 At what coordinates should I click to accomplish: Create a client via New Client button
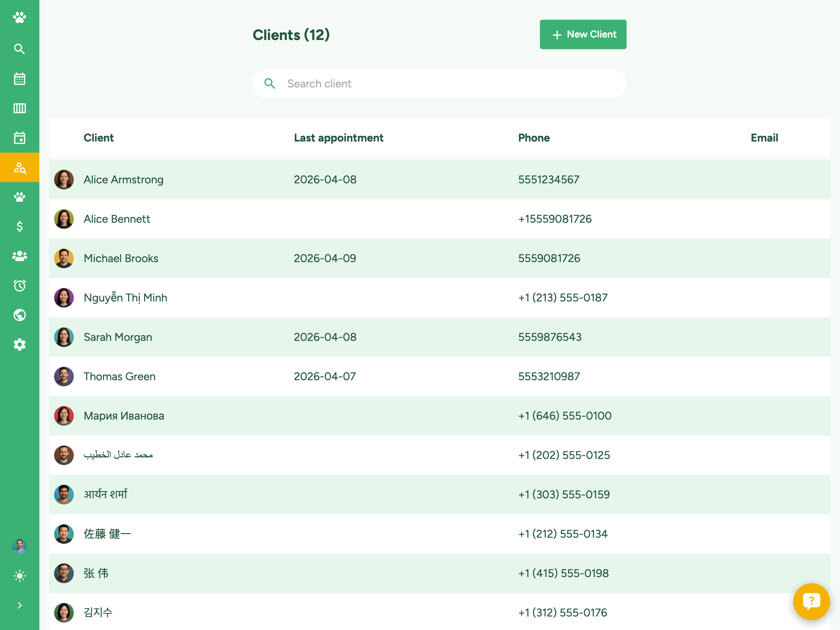pos(583,34)
